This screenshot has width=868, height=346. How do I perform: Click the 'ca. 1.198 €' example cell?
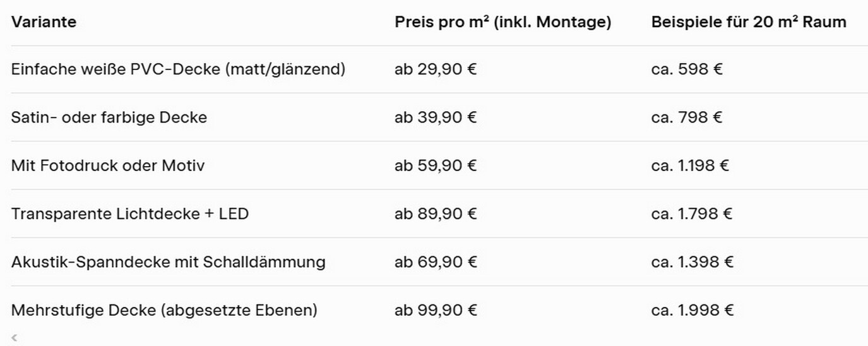point(690,166)
